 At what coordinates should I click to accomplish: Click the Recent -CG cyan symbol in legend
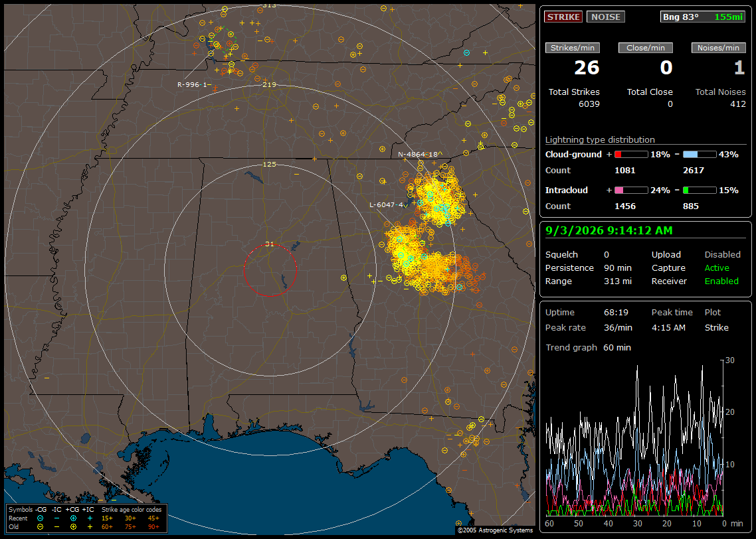(x=40, y=518)
